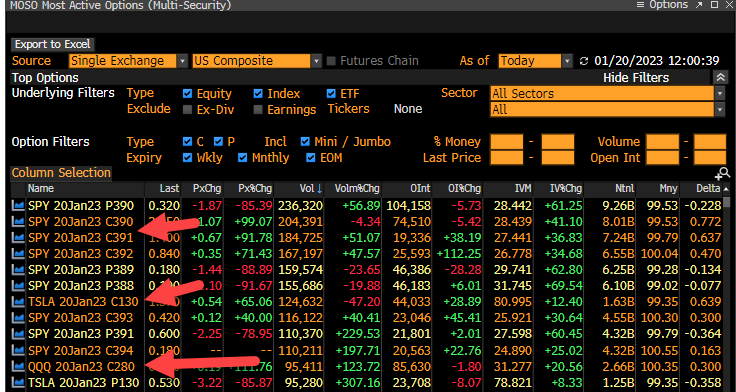Open the As of Today dropdown
The image size is (736, 392).
click(536, 61)
